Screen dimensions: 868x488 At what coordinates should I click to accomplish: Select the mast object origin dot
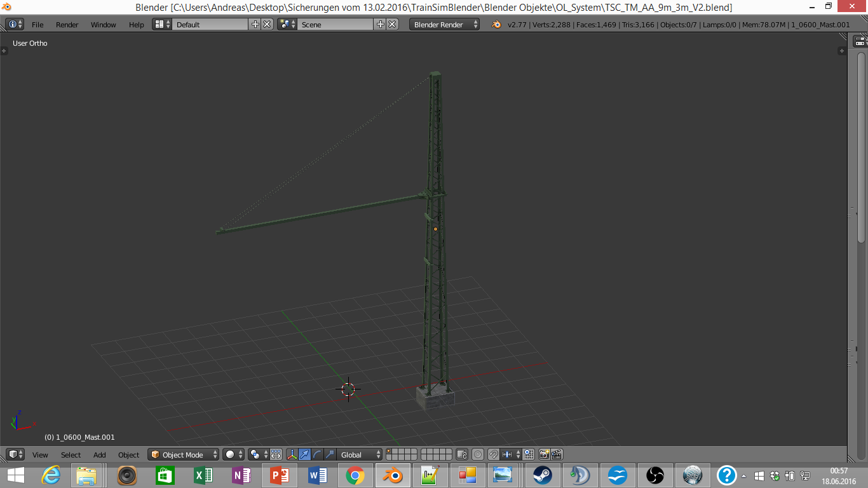[435, 229]
